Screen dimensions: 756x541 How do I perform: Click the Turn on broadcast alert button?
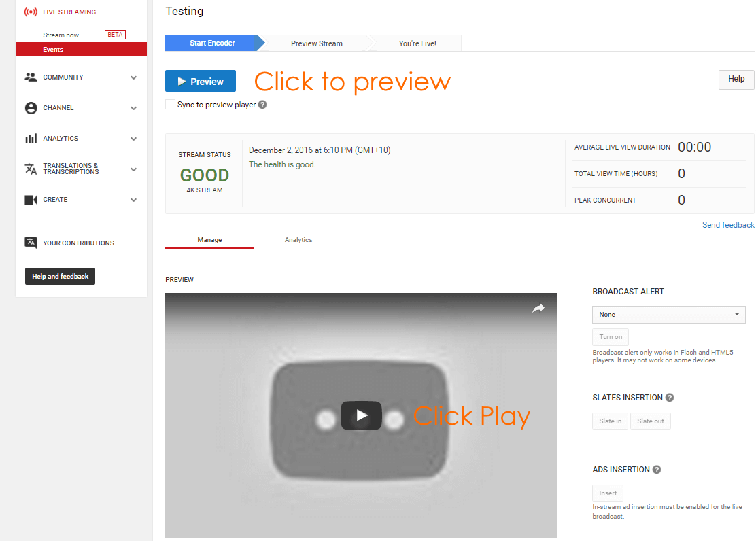point(611,337)
